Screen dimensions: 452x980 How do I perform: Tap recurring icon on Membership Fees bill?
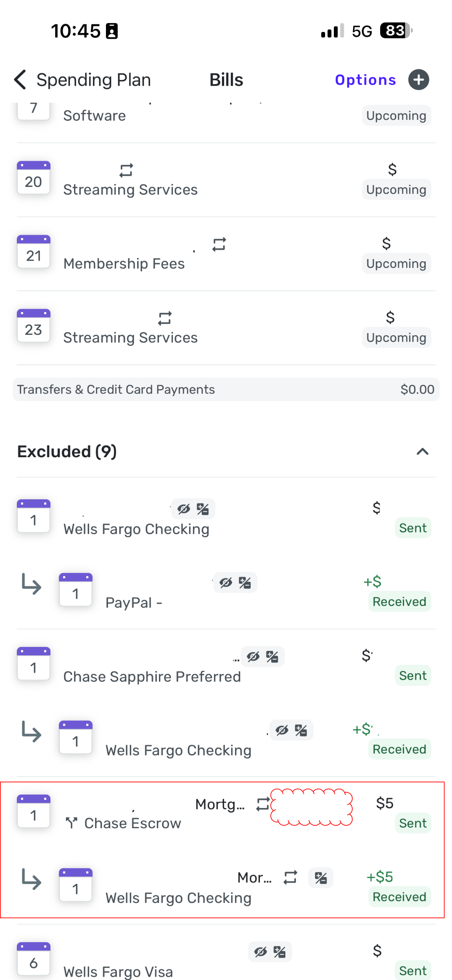pos(219,244)
